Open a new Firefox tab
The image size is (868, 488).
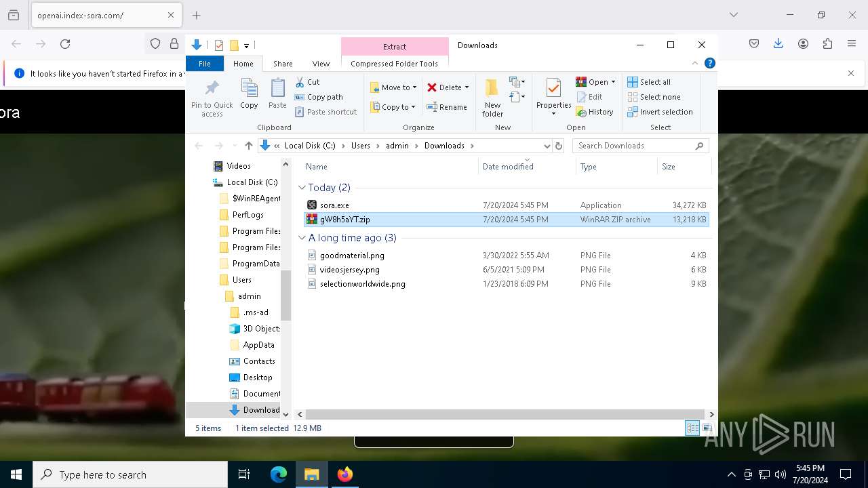click(x=197, y=15)
